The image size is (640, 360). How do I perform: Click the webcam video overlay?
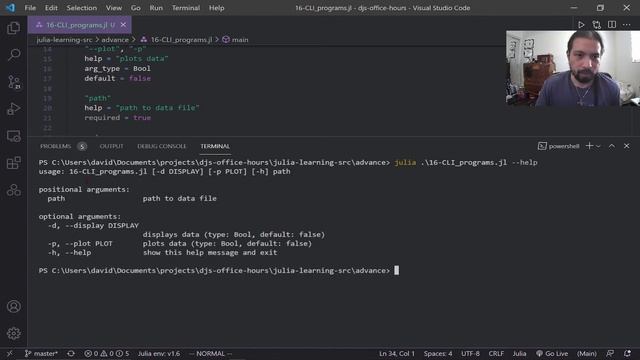[x=573, y=69]
